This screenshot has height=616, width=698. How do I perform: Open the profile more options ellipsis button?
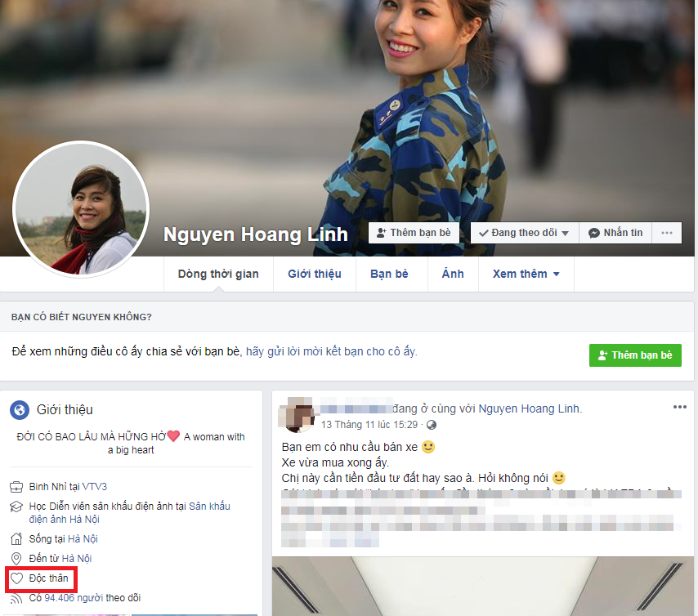667,233
